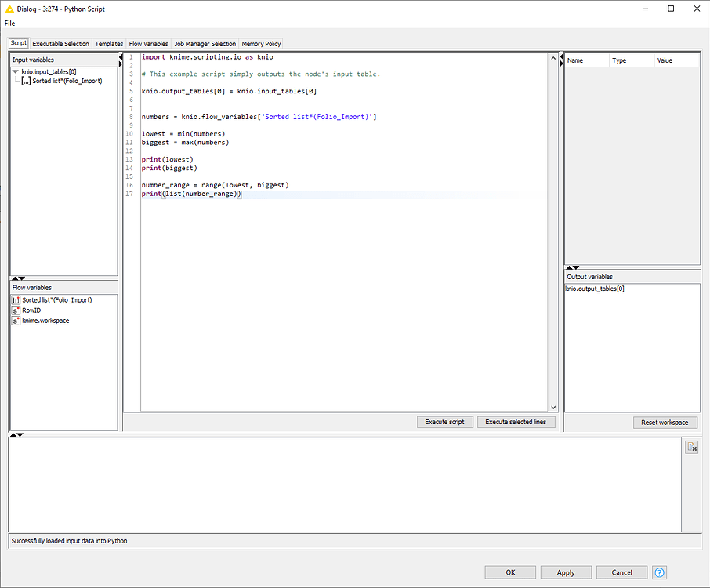Click the warning triangle icon in the title bar
This screenshot has height=588, width=710.
click(8, 9)
